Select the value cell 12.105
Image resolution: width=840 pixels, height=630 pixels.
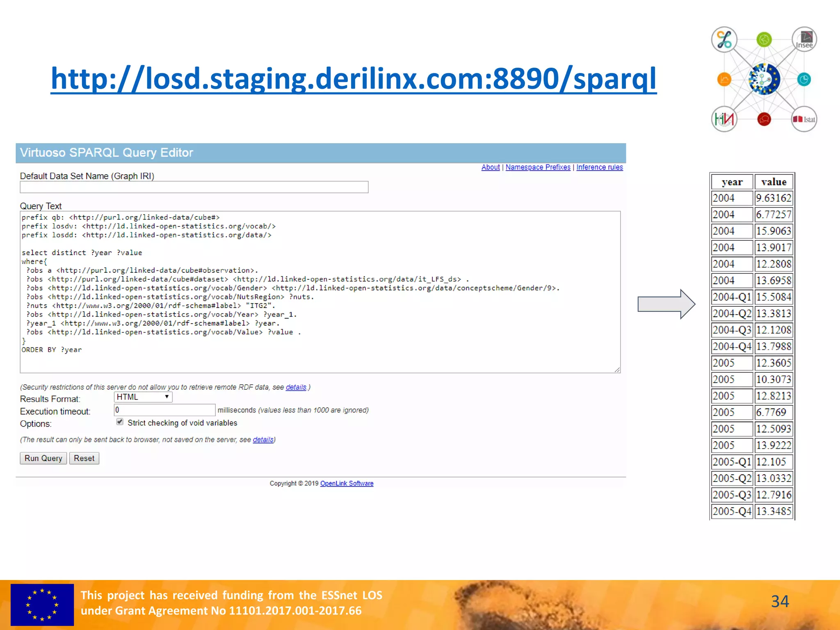click(774, 462)
